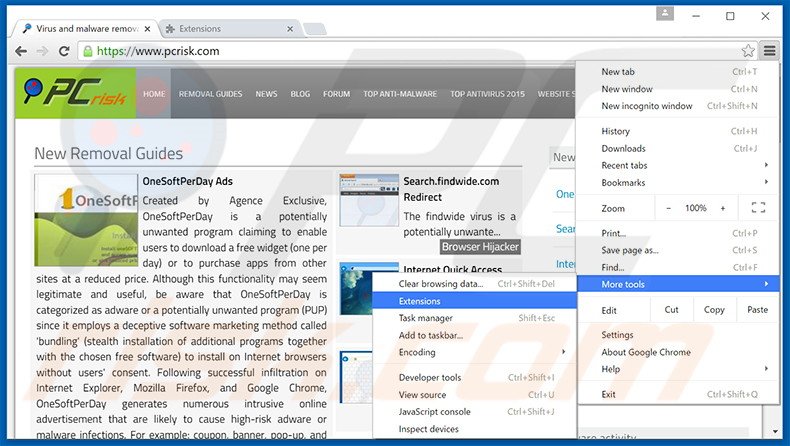
Task: Click the Search.findwide.com article thumbnail
Action: pos(369,200)
